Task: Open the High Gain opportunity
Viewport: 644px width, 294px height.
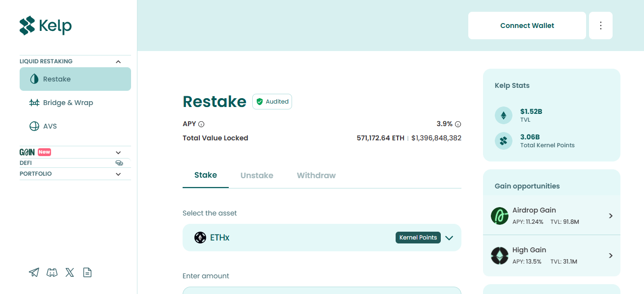Action: pyautogui.click(x=552, y=256)
